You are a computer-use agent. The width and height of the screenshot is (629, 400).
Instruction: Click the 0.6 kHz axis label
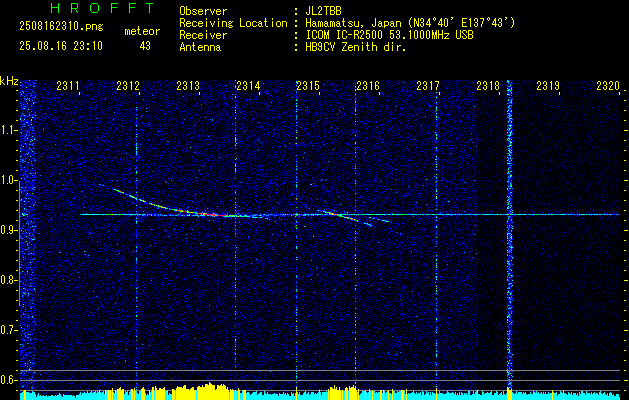(x=9, y=380)
